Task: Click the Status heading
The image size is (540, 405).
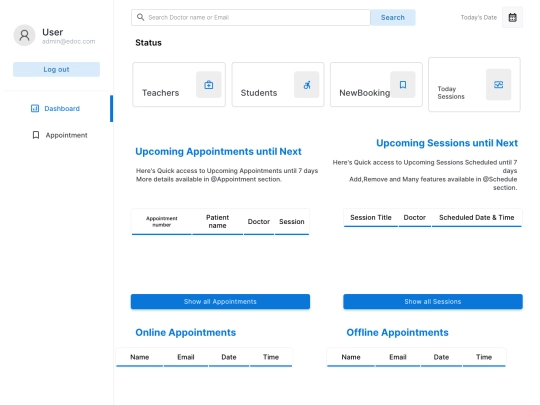Action: (x=148, y=43)
